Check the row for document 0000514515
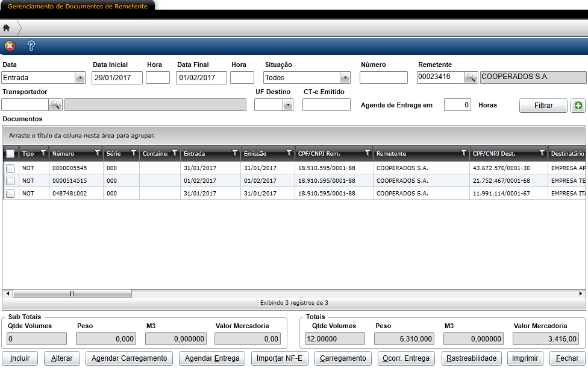588x368 pixels. (10, 181)
